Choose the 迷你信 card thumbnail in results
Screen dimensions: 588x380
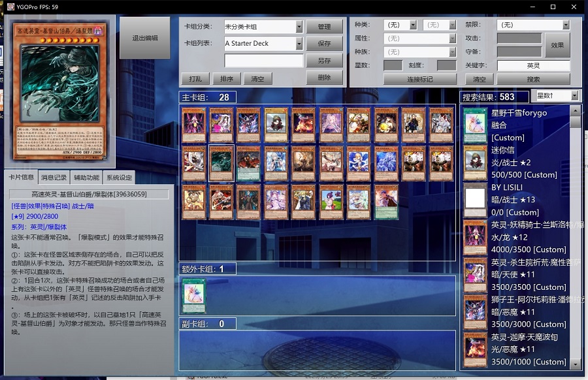475,162
